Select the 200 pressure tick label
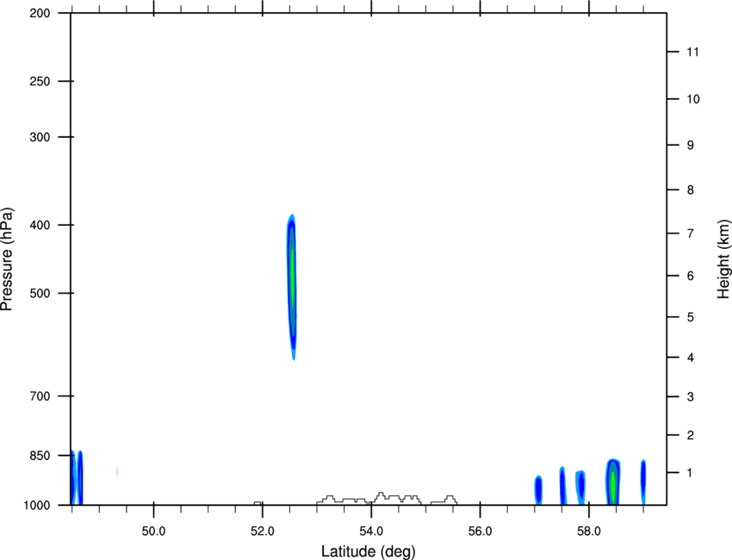Screen dimensions: 732x560 click(x=40, y=13)
